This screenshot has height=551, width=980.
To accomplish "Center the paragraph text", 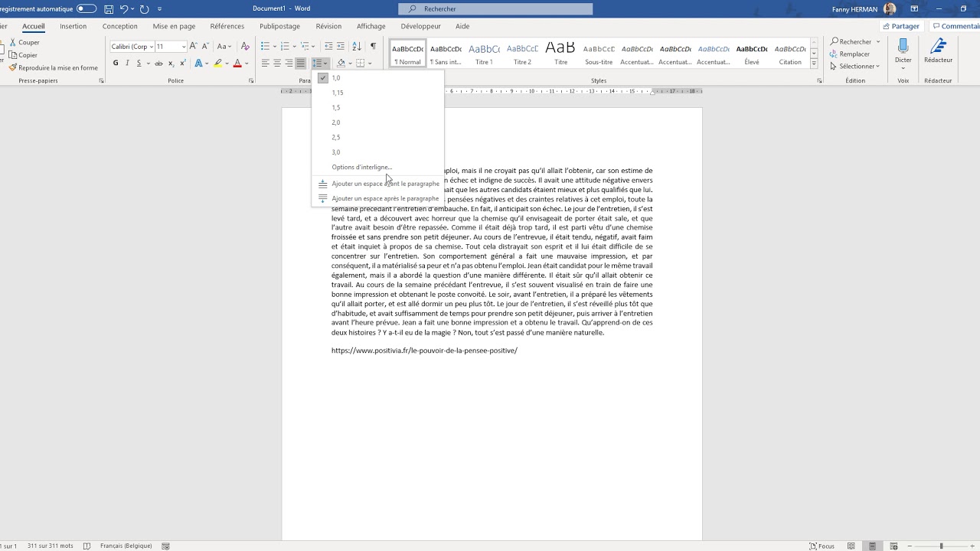I will pyautogui.click(x=277, y=64).
